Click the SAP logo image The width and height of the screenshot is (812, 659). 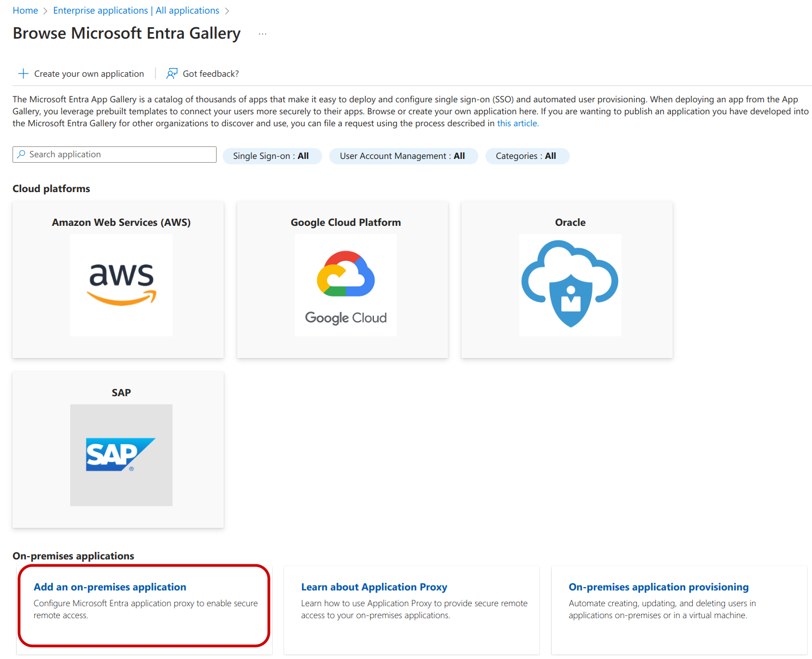click(121, 455)
